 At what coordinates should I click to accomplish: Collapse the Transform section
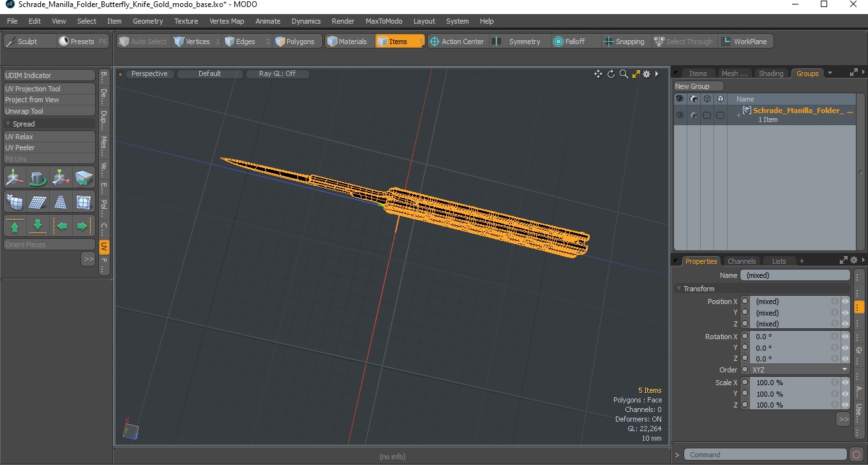click(679, 289)
